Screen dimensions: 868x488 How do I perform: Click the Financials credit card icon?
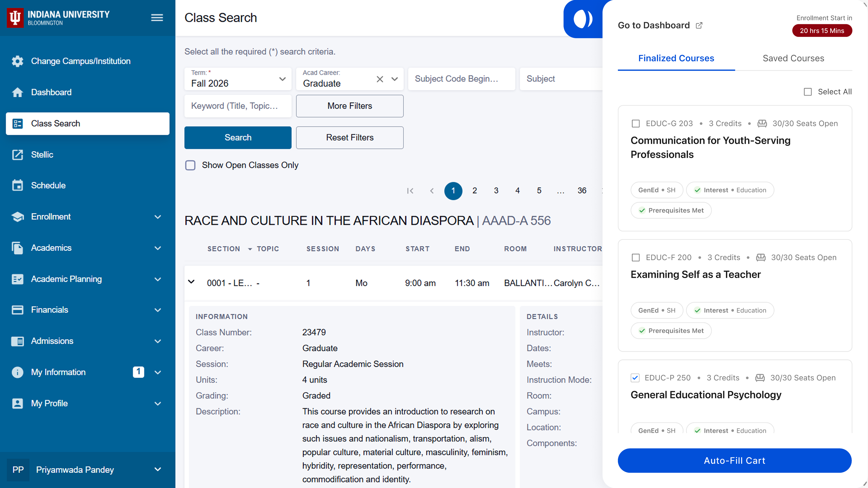tap(17, 310)
